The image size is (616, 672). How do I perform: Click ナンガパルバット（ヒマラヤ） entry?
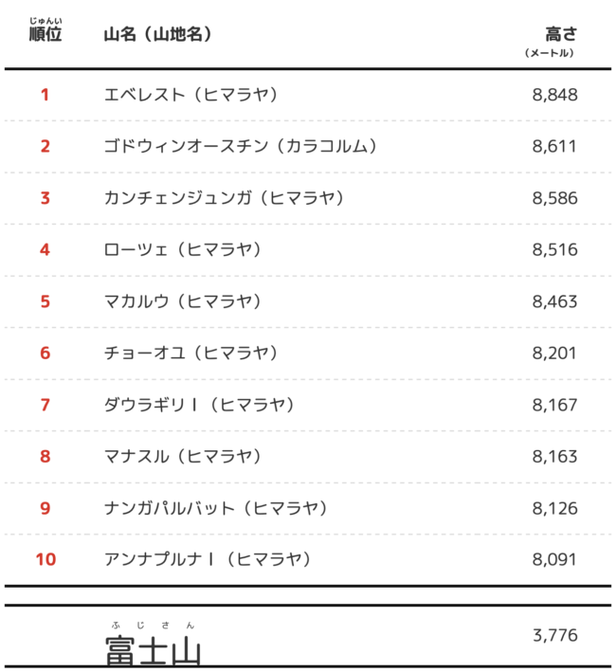coord(216,508)
